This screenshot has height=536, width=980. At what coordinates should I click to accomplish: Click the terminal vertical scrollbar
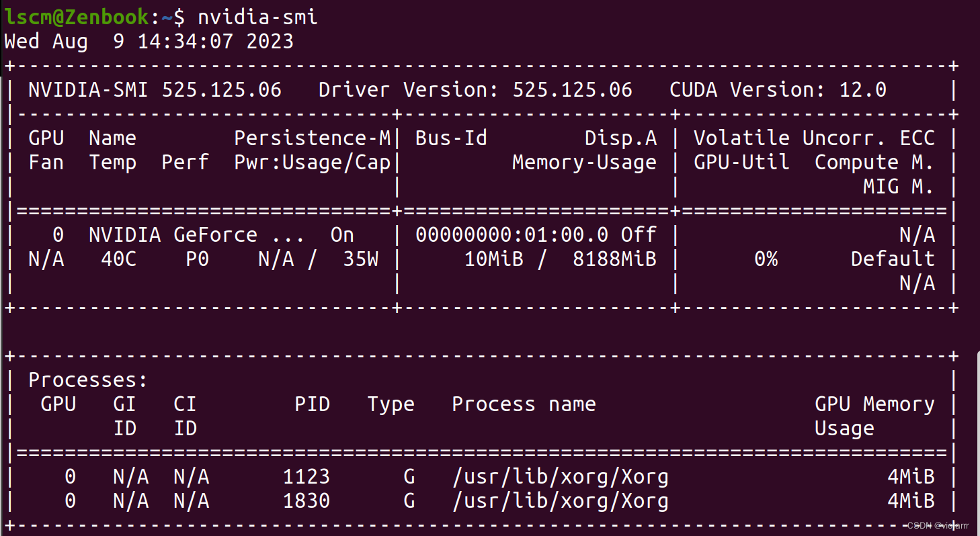(x=977, y=443)
